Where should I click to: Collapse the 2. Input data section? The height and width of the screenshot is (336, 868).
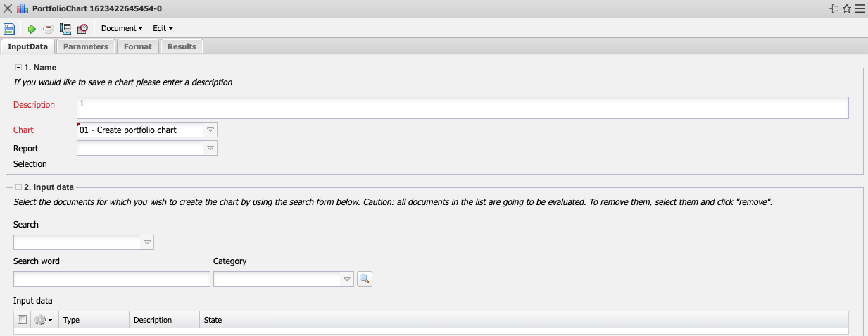(18, 187)
